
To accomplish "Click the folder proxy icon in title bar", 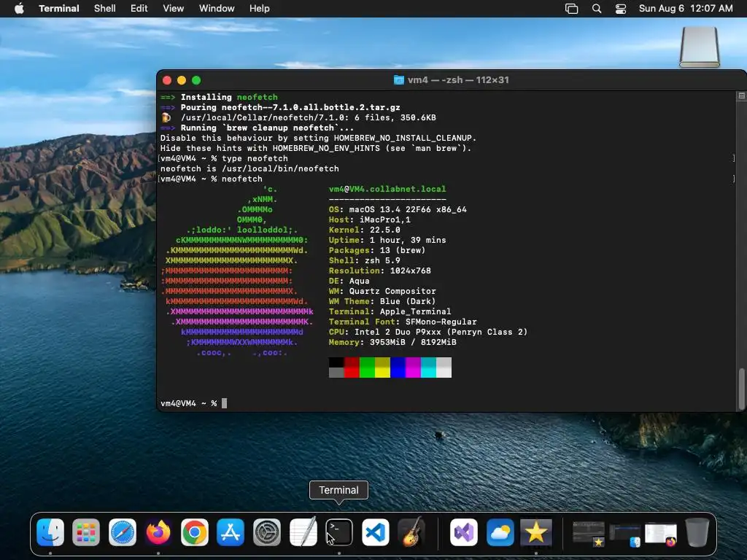I will coord(399,80).
